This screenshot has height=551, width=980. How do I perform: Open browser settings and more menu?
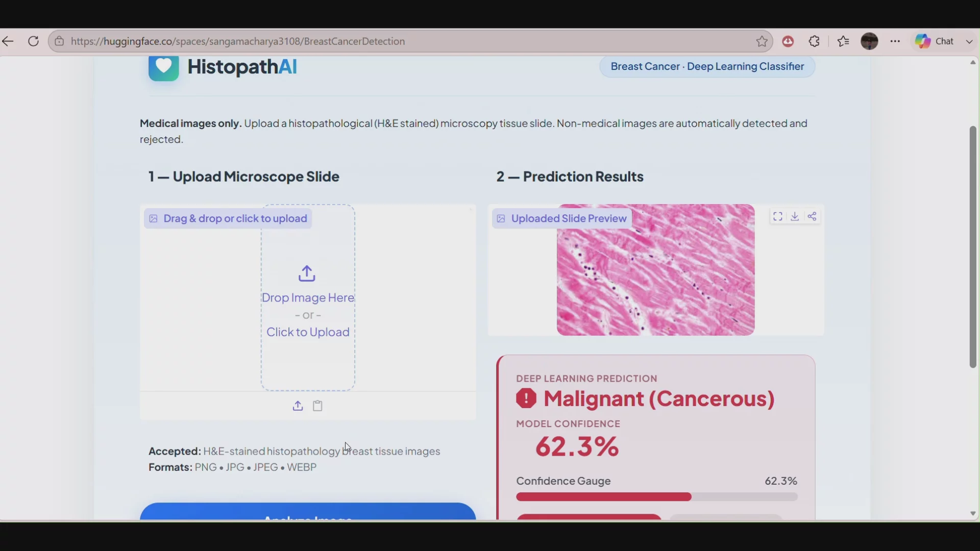pos(895,41)
